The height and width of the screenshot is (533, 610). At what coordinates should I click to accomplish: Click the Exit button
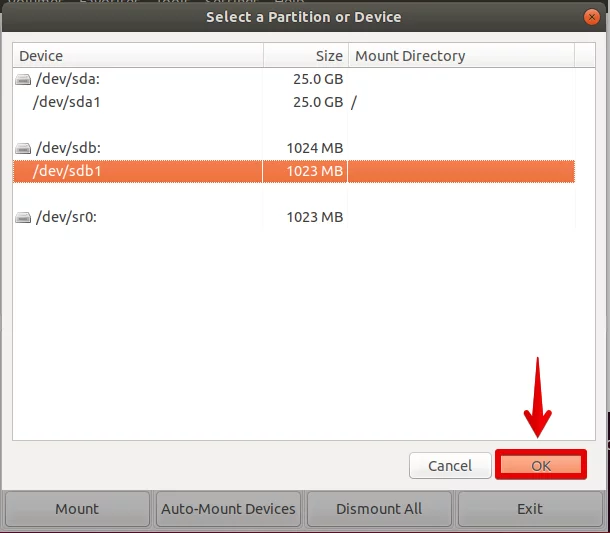(530, 509)
